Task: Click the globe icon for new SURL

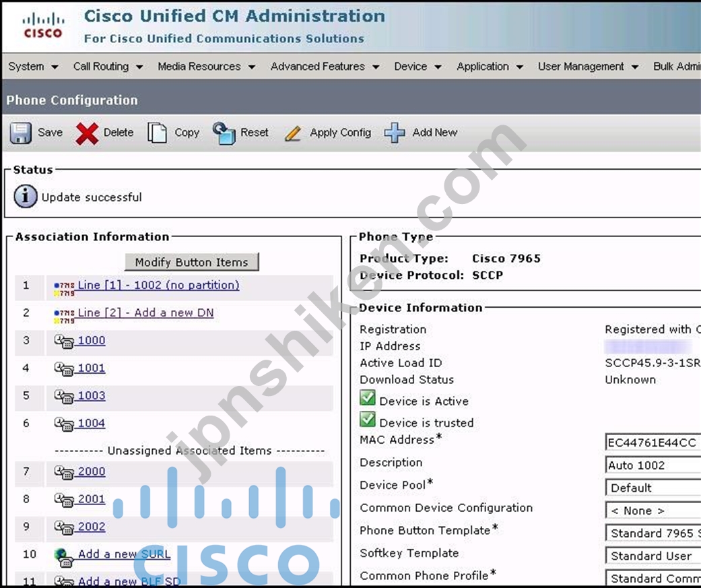Action: tap(64, 557)
